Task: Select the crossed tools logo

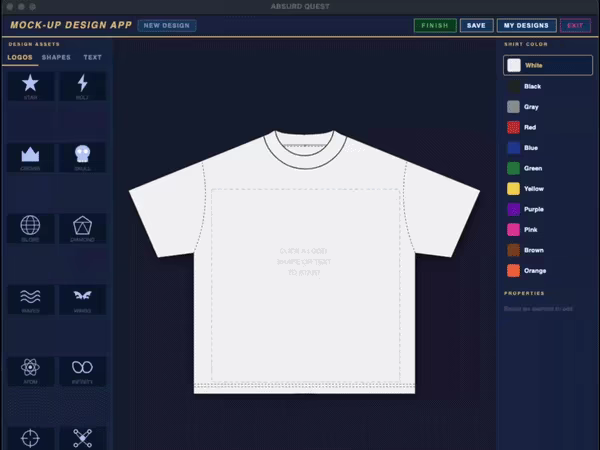Action: pyautogui.click(x=82, y=439)
